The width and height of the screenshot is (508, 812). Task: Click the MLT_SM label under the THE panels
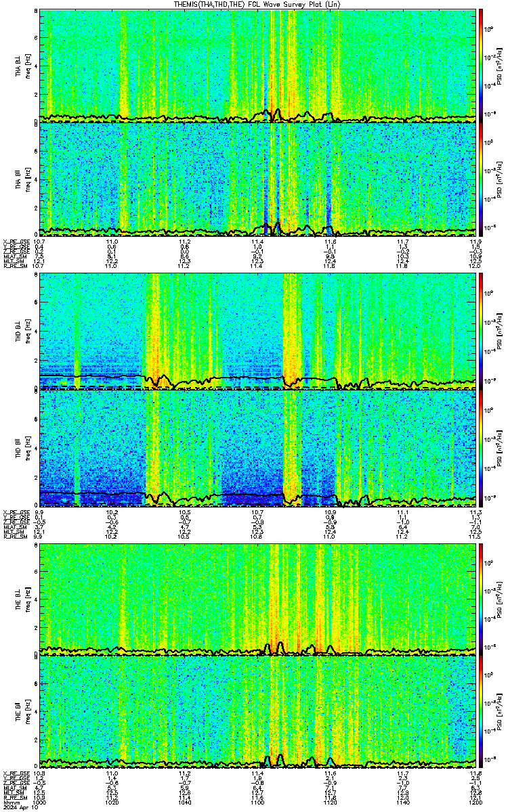point(14,793)
